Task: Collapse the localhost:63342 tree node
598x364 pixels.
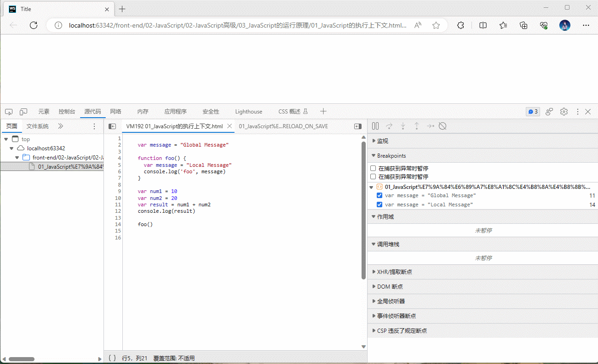Action: [11, 148]
